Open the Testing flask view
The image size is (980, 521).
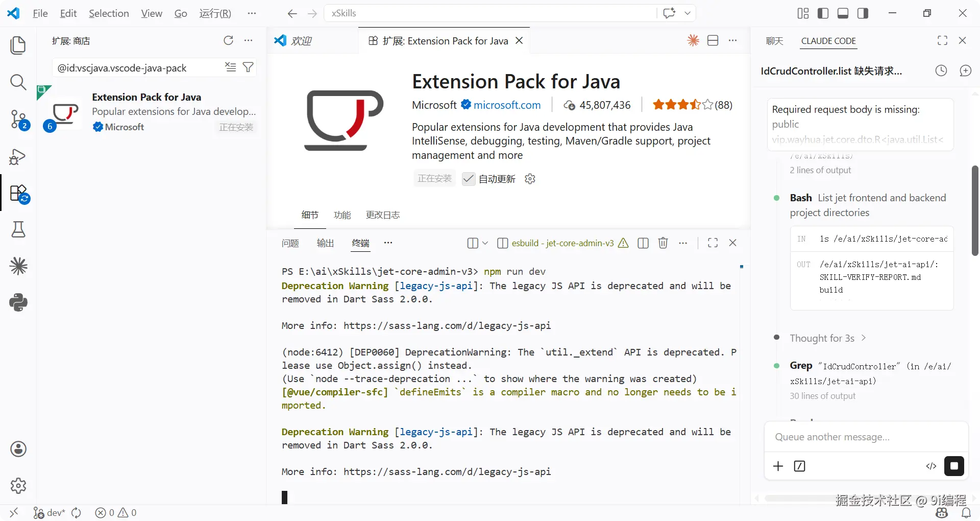pos(18,230)
